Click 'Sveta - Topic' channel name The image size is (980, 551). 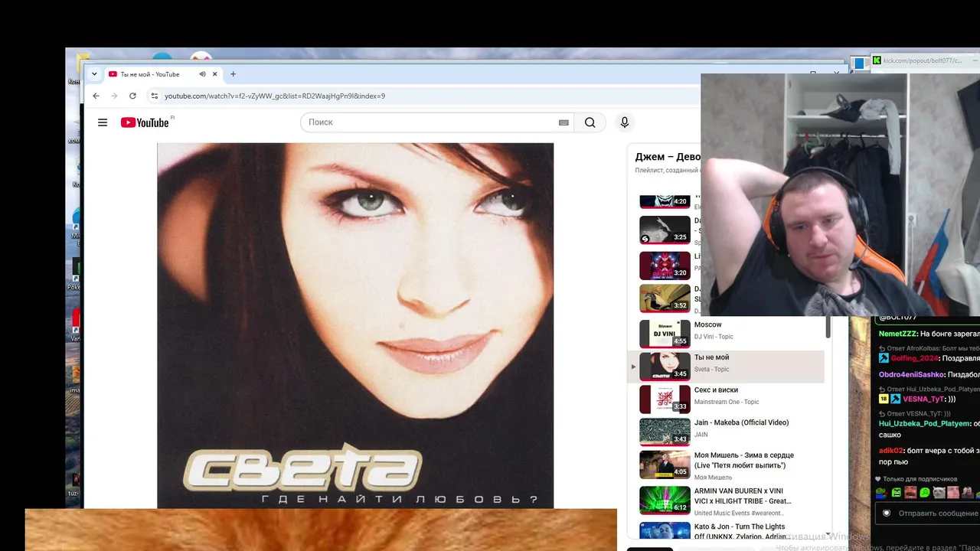[711, 370]
